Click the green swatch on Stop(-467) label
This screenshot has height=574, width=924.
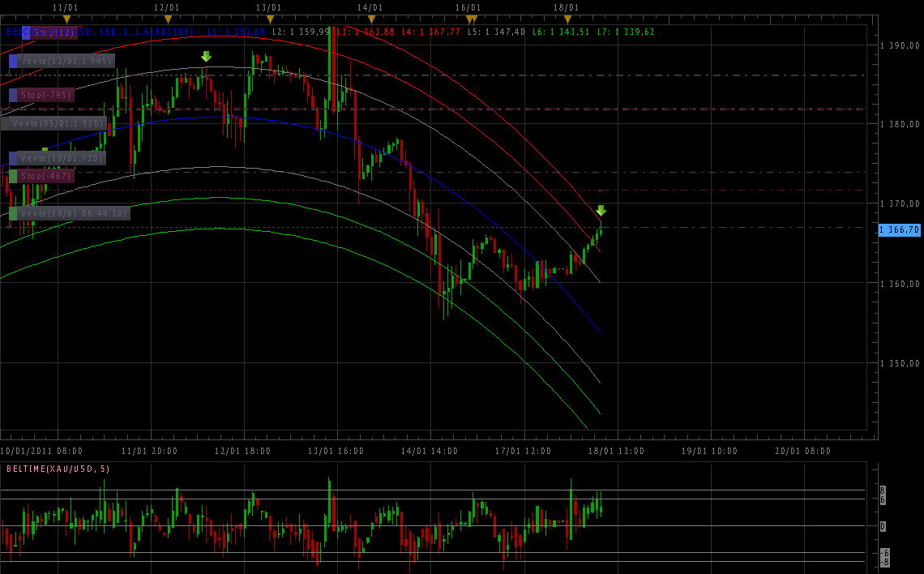[13, 176]
